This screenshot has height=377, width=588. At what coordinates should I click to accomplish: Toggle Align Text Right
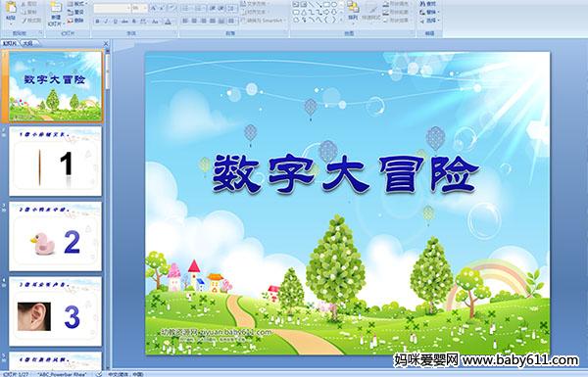click(x=203, y=21)
